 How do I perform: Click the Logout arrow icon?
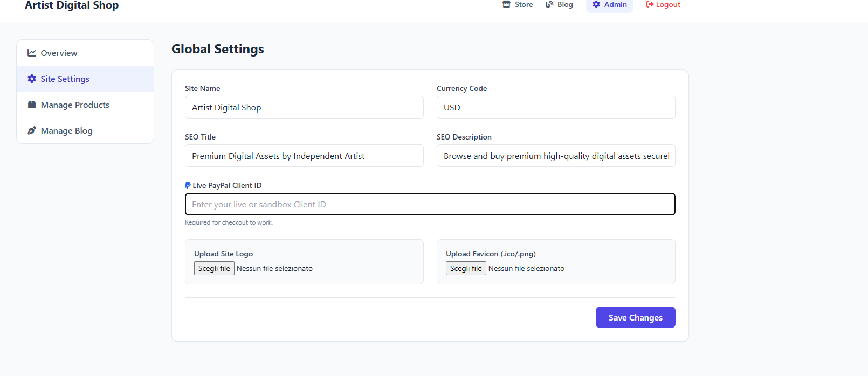pos(650,4)
